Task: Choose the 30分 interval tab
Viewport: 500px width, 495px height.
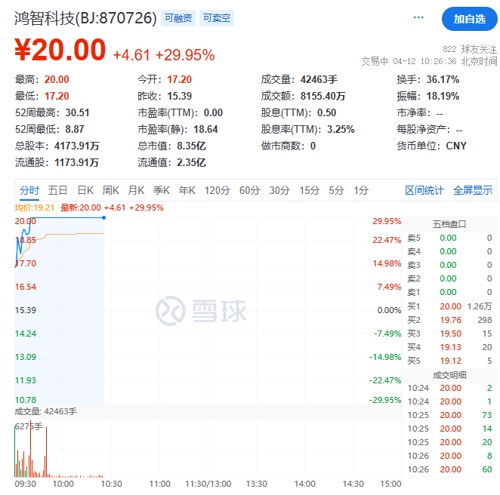Action: click(x=279, y=190)
